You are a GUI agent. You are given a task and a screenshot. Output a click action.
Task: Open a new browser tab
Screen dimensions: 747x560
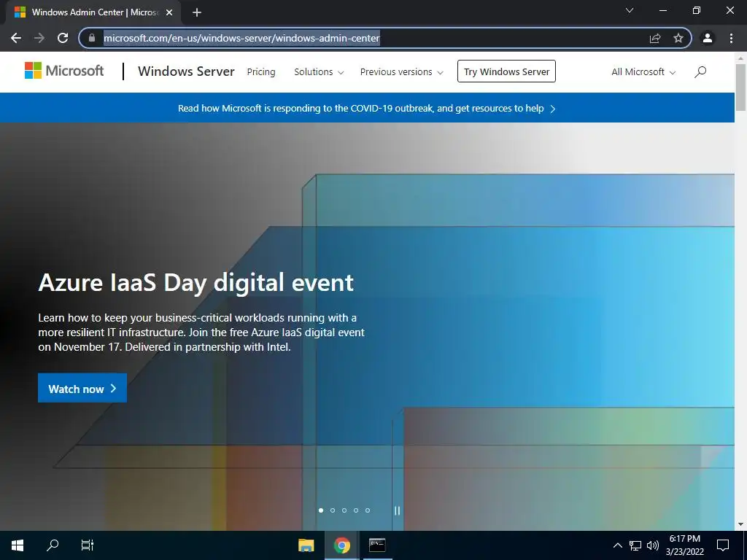click(x=197, y=12)
